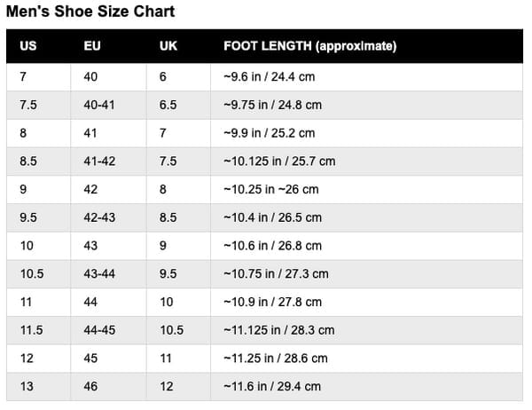Select UK size 9 cell

pyautogui.click(x=163, y=246)
